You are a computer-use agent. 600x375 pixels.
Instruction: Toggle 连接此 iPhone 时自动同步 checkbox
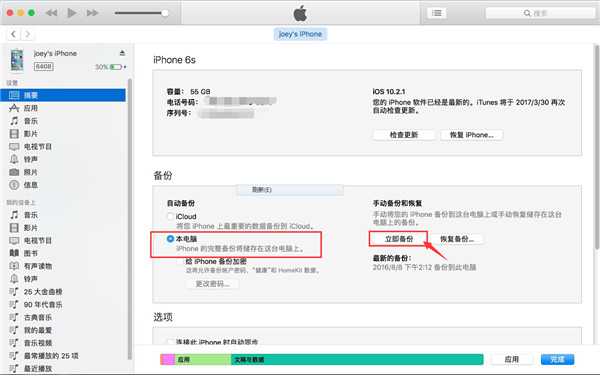170,342
